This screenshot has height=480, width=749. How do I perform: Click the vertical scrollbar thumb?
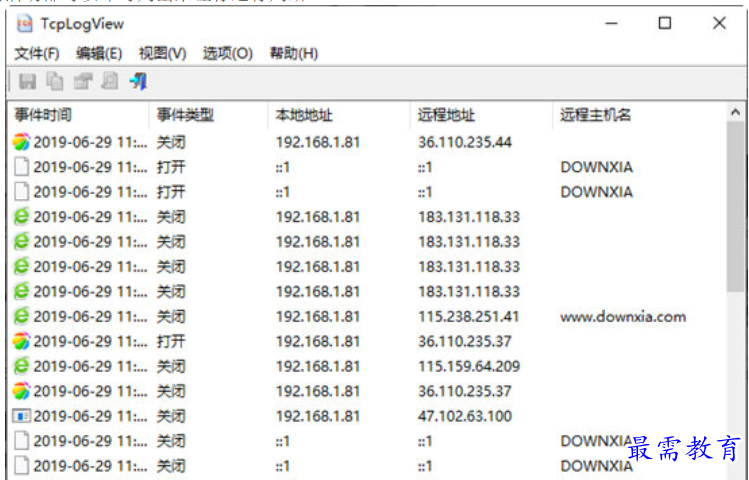point(735,208)
